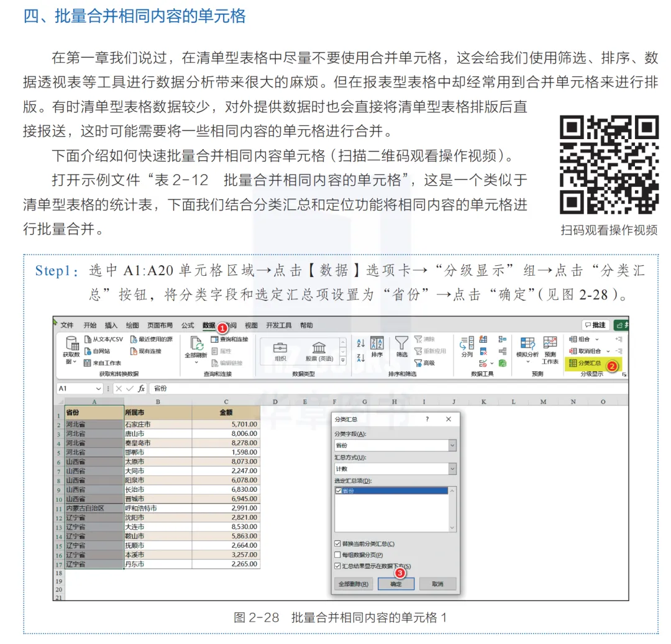The image size is (671, 644).
Task: Click 最近使用的源 (Recent Sources) icon
Action: (x=134, y=340)
